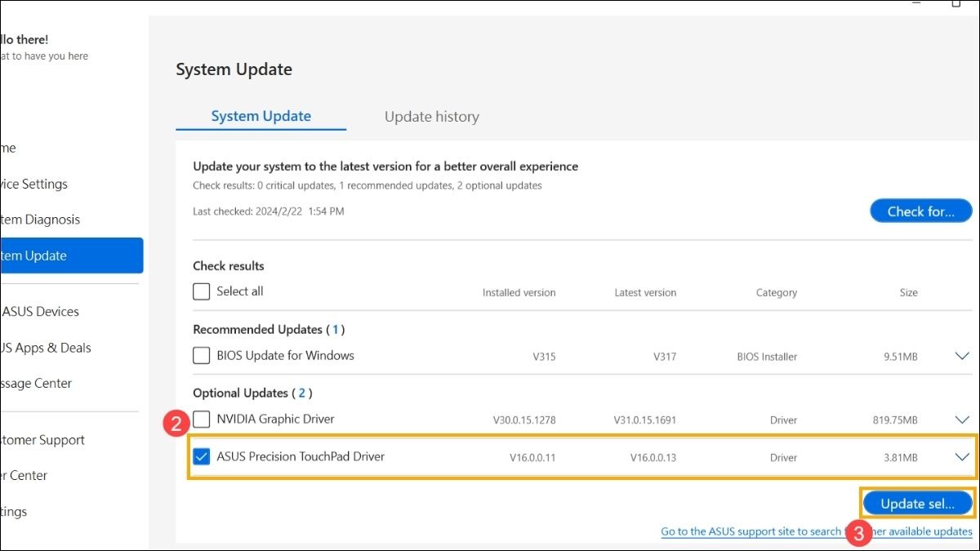Click the Latest version column header
The height and width of the screenshot is (551, 980).
(645, 292)
